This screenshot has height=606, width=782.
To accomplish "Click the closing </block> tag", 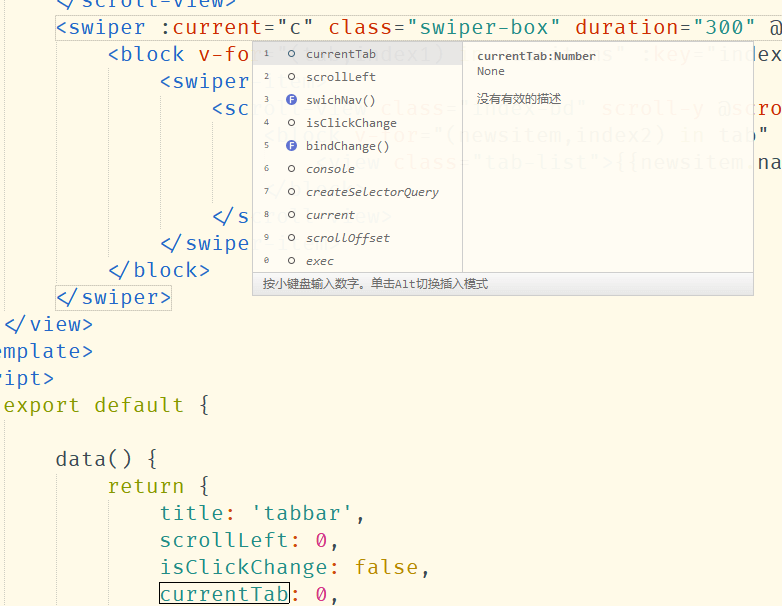I will coord(159,270).
